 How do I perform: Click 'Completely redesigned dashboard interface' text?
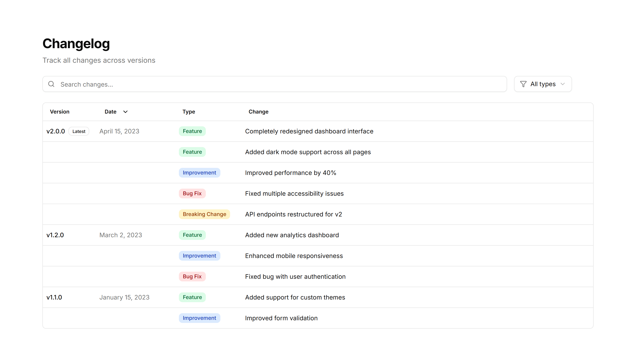pos(309,131)
